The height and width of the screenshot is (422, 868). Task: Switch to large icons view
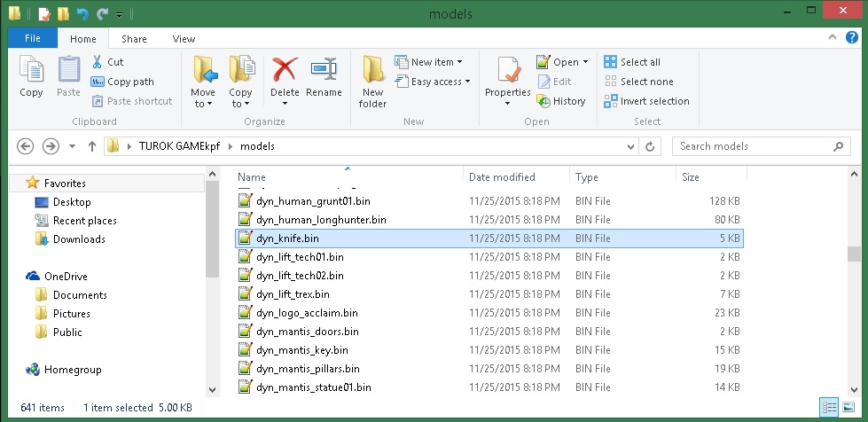pyautogui.click(x=848, y=407)
